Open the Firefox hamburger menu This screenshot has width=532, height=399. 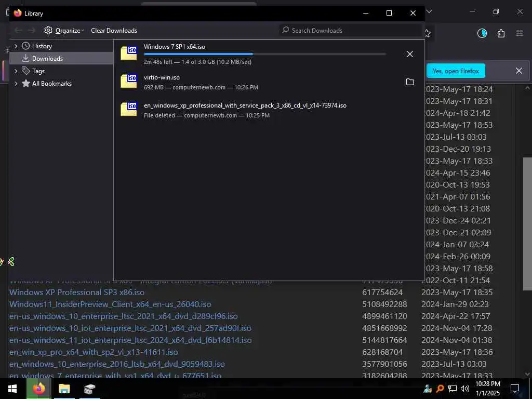pyautogui.click(x=520, y=33)
